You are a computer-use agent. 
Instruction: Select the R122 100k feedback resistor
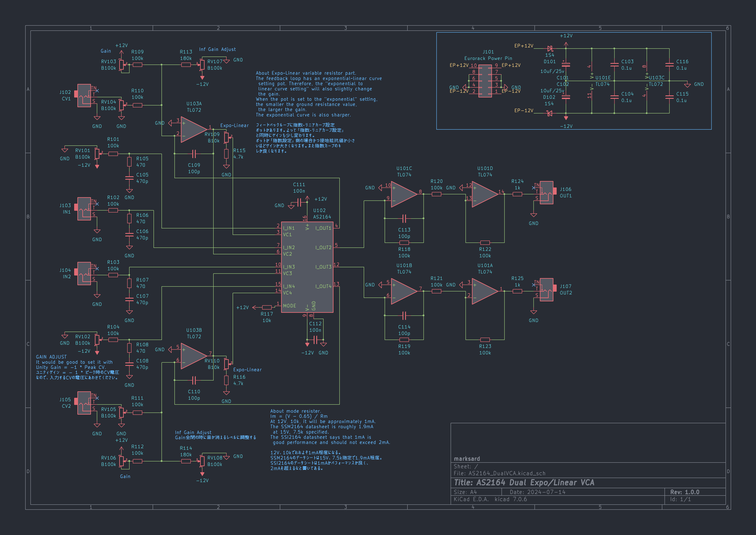click(485, 243)
